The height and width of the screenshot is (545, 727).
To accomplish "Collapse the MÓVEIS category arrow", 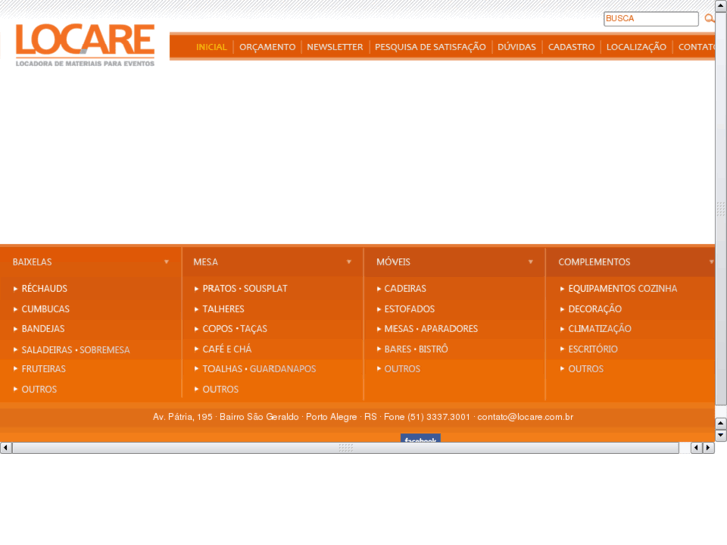I will (x=530, y=262).
